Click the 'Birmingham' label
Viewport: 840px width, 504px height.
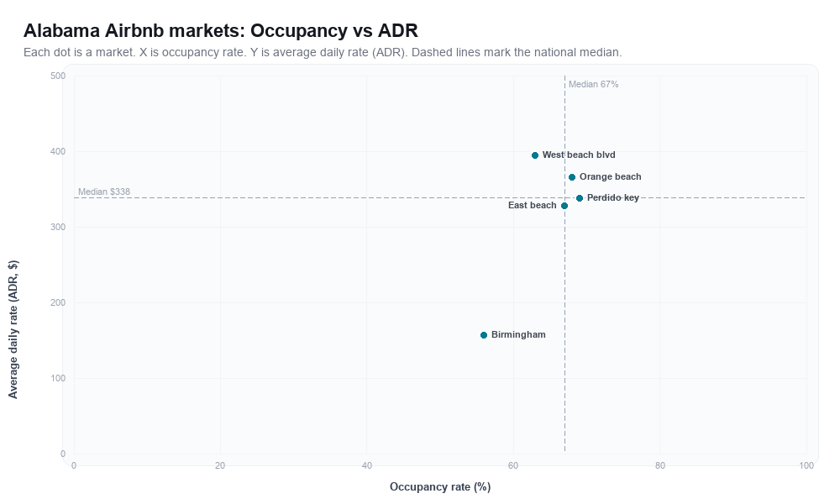pos(518,335)
